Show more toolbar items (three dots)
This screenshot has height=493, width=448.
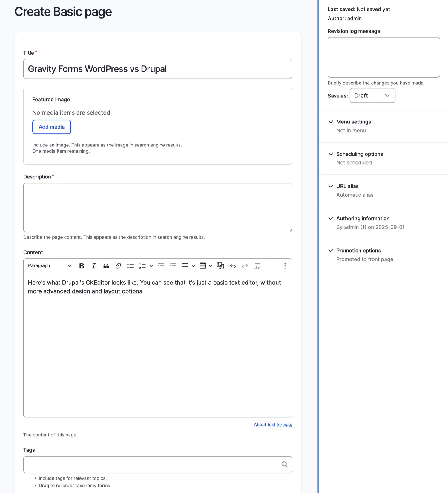pyautogui.click(x=285, y=266)
